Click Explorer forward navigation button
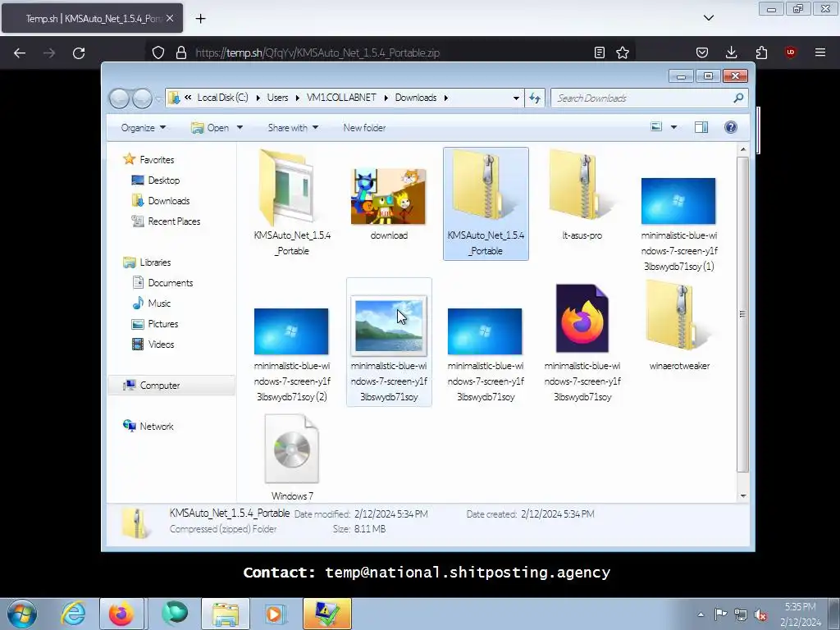The width and height of the screenshot is (840, 630). click(143, 98)
